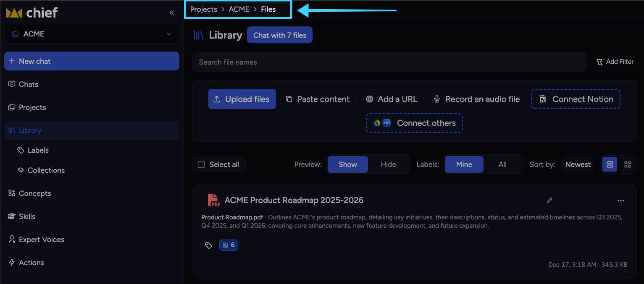
Task: Click the 6 concepts badge
Action: [x=229, y=245]
